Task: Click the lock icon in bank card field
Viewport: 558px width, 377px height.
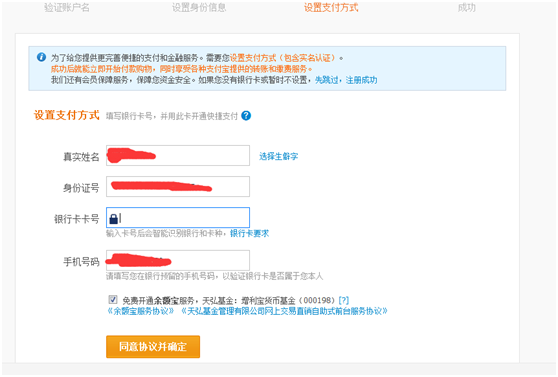Action: (x=114, y=219)
